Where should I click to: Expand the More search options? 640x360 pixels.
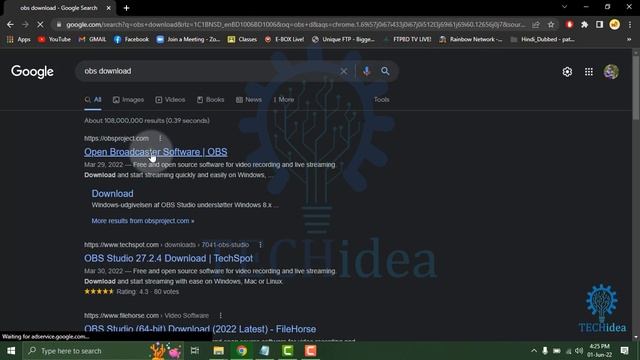[x=284, y=100]
